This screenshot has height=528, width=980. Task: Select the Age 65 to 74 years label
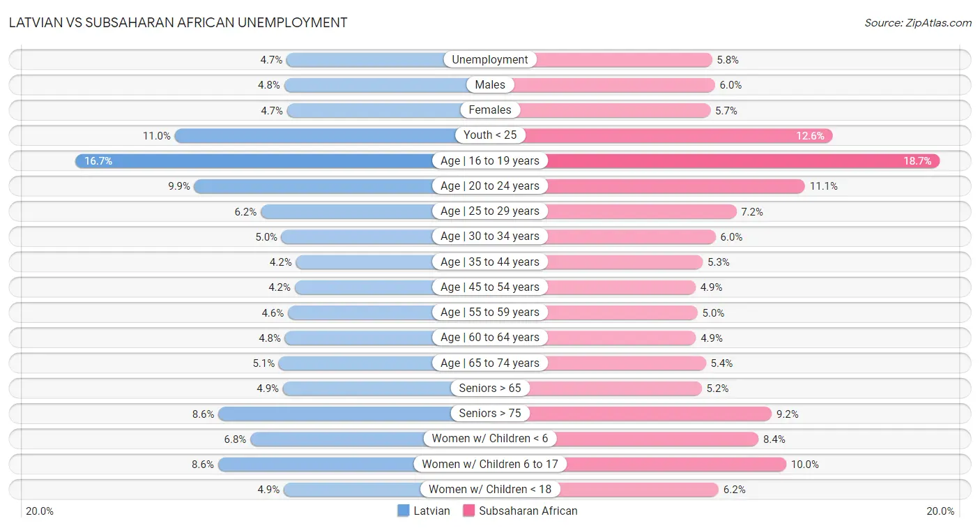pyautogui.click(x=490, y=363)
